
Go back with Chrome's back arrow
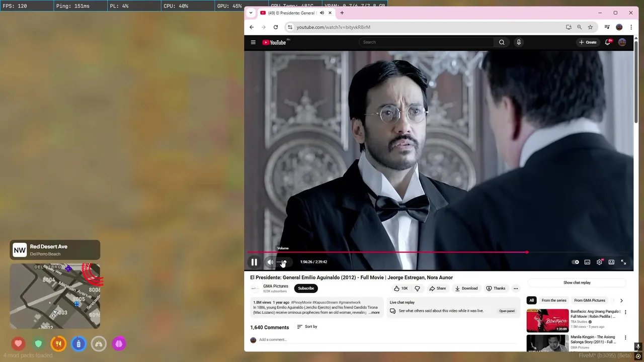click(252, 27)
